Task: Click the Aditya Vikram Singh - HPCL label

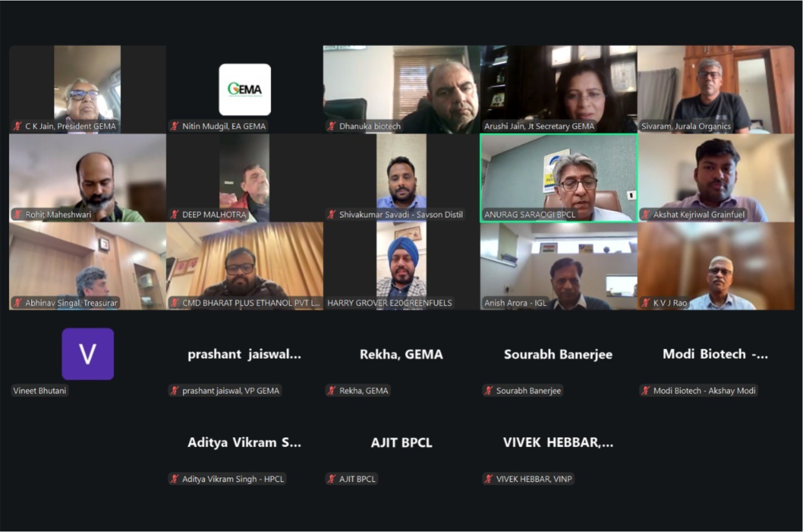Action: pyautogui.click(x=233, y=479)
